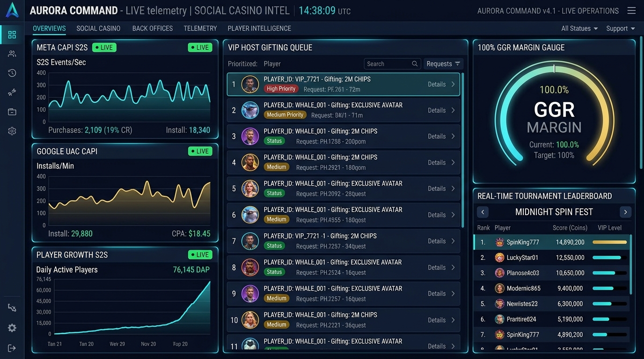Click the High Priority badge on row 1
Screen dimensions: 644x359
click(281, 89)
